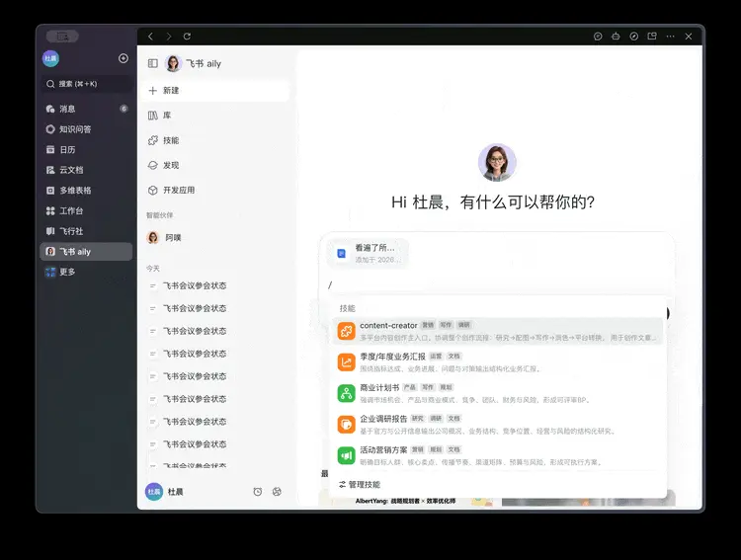This screenshot has width=741, height=560.
Task: Open 发现 in aily sidebar
Action: click(x=215, y=165)
